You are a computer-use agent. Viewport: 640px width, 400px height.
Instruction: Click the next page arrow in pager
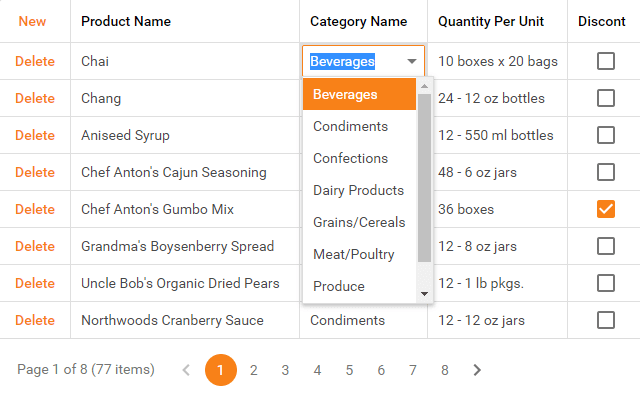pyautogui.click(x=477, y=370)
